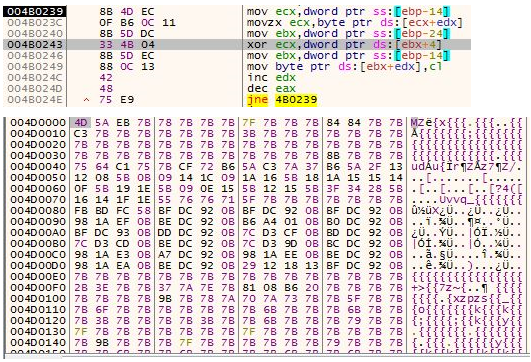Select dump row address 004D00F0
The image size is (531, 362).
[38, 288]
